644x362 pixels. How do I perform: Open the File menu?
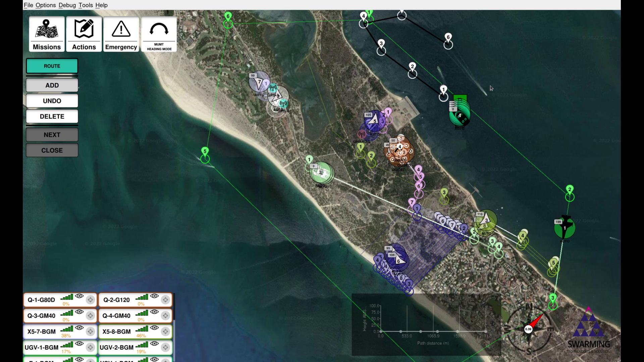click(28, 5)
